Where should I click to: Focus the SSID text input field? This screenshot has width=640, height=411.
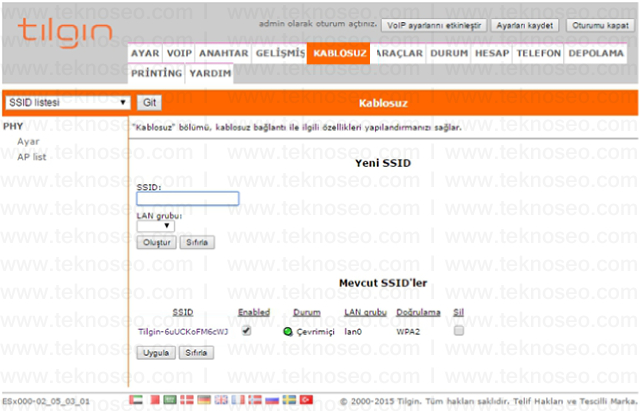click(x=188, y=199)
